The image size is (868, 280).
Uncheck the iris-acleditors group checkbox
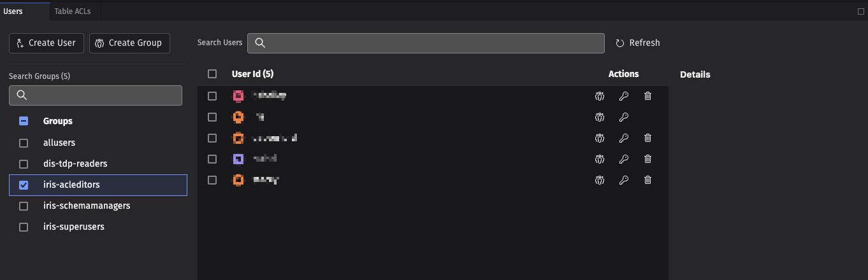(x=24, y=185)
